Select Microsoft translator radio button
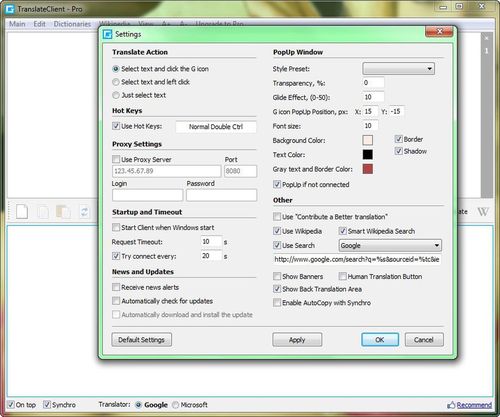Screen dimensions: 500x417 [x=175, y=405]
